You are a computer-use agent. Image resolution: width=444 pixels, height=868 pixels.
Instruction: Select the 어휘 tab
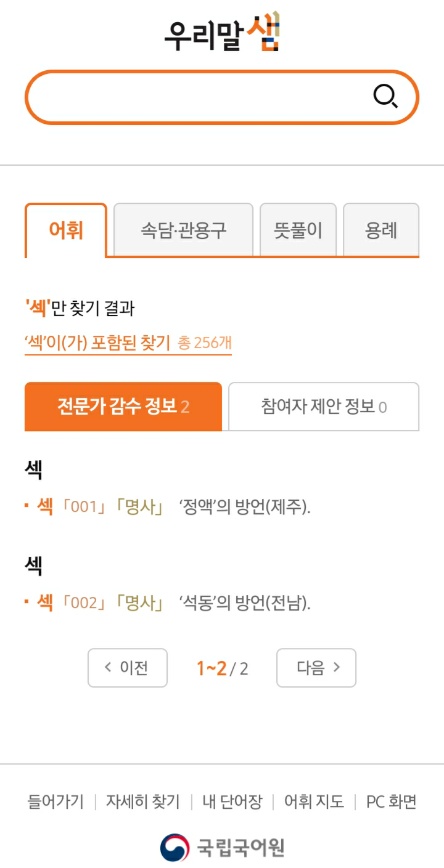tap(66, 230)
